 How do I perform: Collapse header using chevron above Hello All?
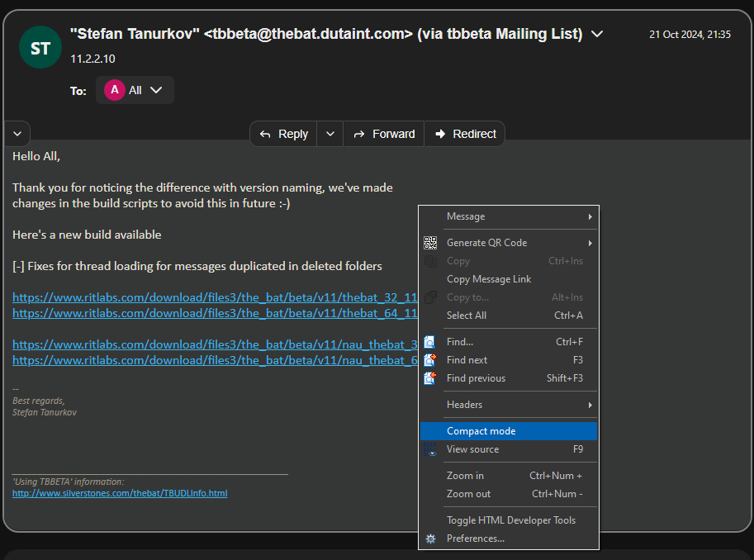pos(17,133)
